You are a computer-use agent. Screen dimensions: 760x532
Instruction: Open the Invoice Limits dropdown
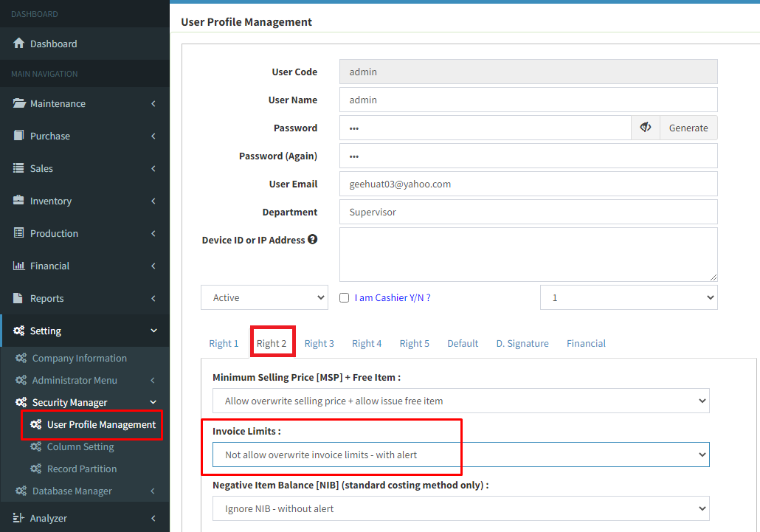click(460, 455)
